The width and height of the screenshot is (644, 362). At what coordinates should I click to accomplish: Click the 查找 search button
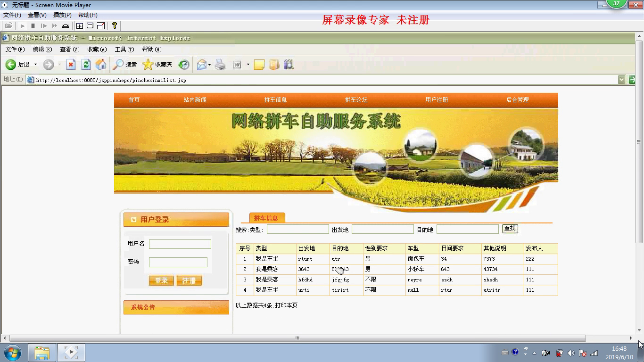(x=510, y=229)
